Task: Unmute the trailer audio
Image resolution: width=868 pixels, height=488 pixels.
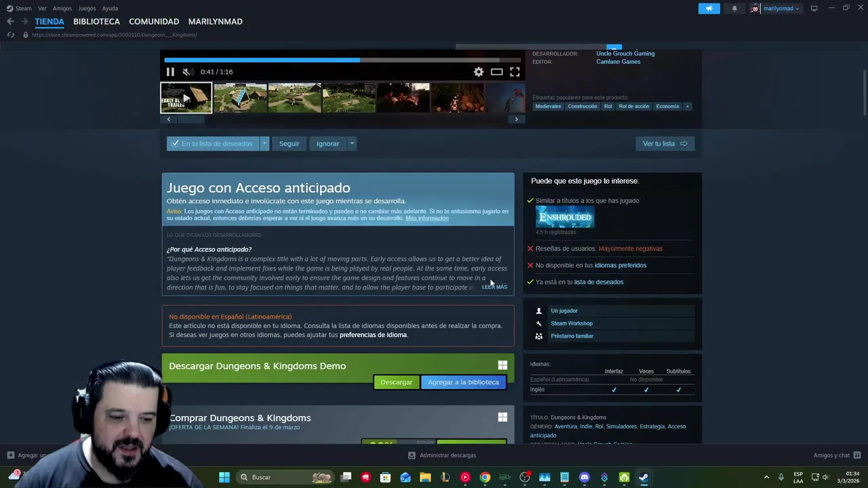Action: click(188, 72)
